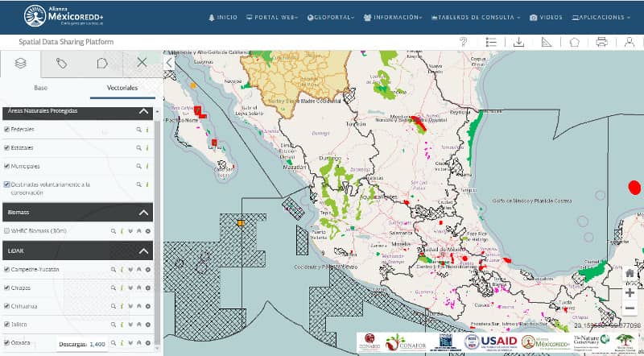Go to the Inicio page
This screenshot has height=356, width=644.
[x=223, y=17]
